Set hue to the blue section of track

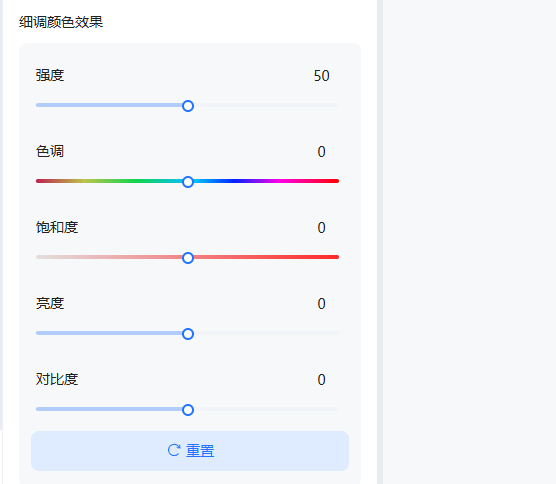(232, 181)
